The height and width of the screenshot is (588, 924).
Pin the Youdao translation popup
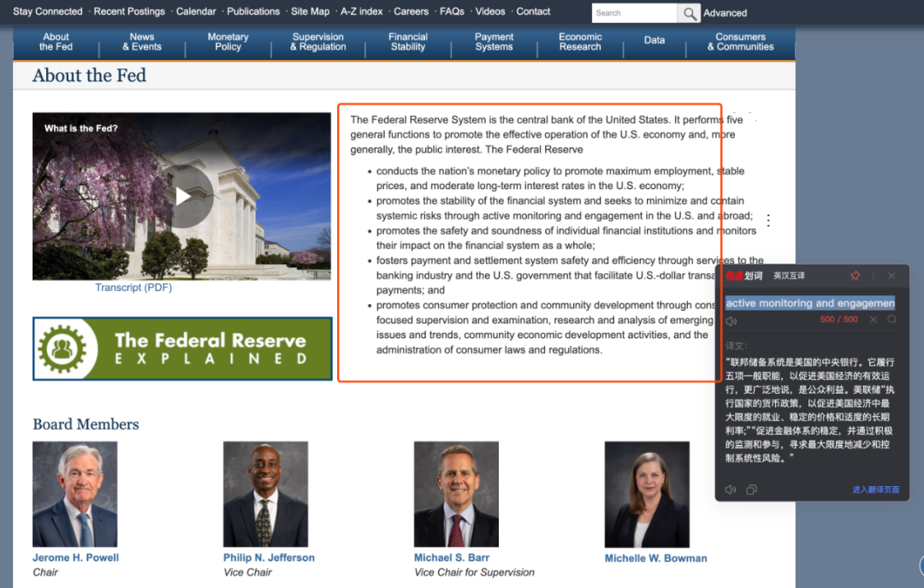[855, 276]
